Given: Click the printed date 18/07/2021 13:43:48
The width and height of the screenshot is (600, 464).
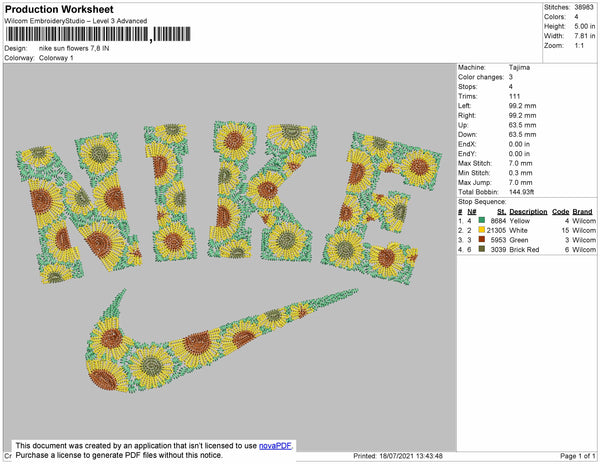Looking at the screenshot, I should (x=411, y=456).
